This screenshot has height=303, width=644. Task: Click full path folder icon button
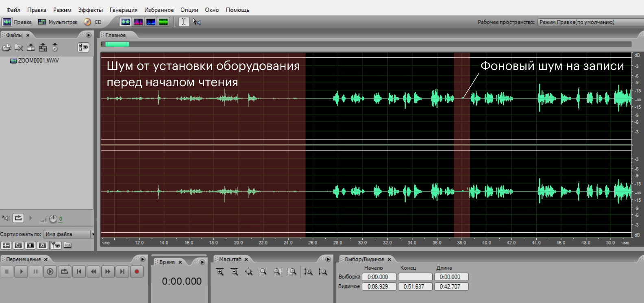pos(67,245)
